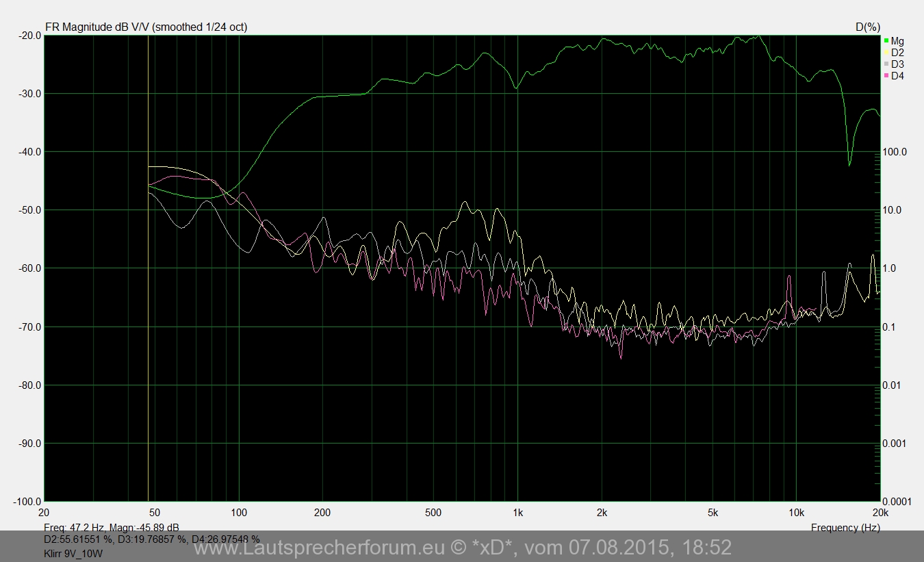Click the pink D4 legend swatch
924x562 pixels.
click(x=886, y=76)
